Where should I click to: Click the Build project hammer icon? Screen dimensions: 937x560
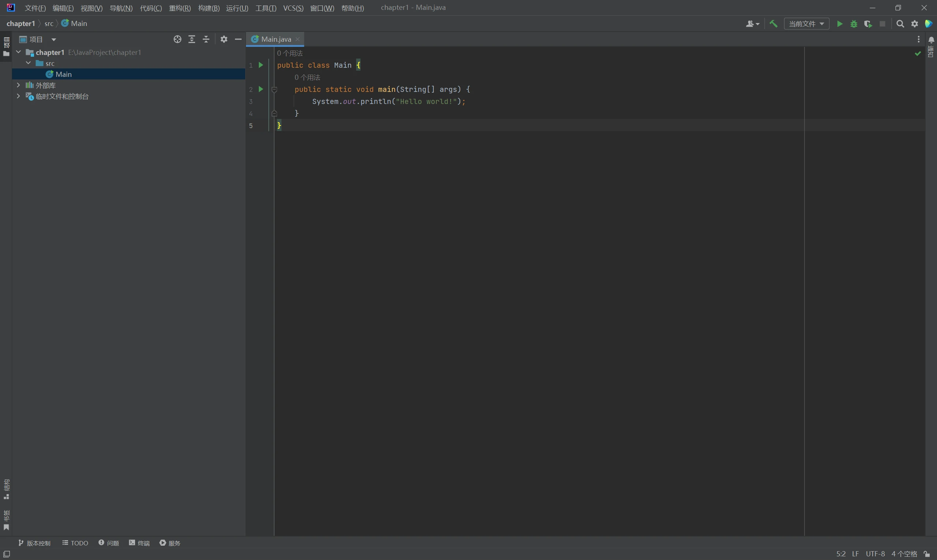pos(773,24)
